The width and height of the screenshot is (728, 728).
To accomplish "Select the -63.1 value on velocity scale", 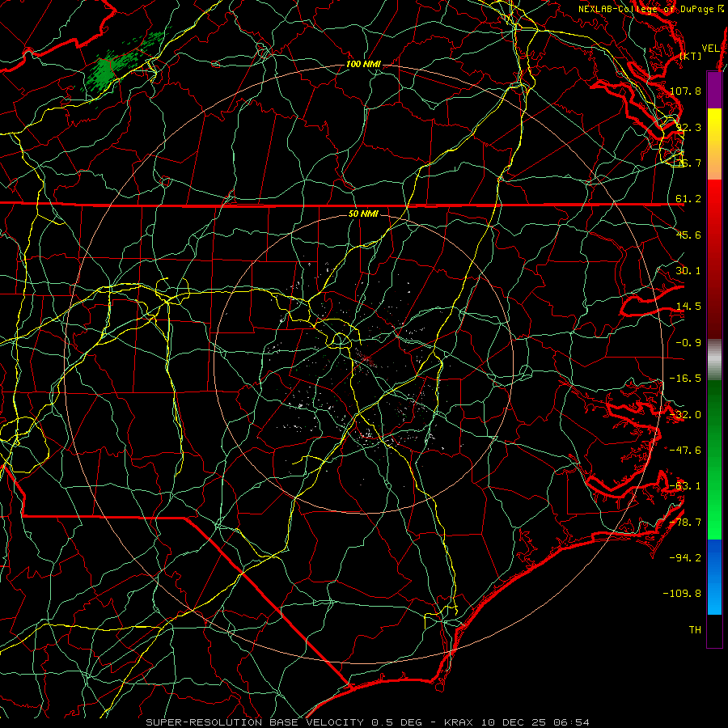I will pyautogui.click(x=685, y=486).
